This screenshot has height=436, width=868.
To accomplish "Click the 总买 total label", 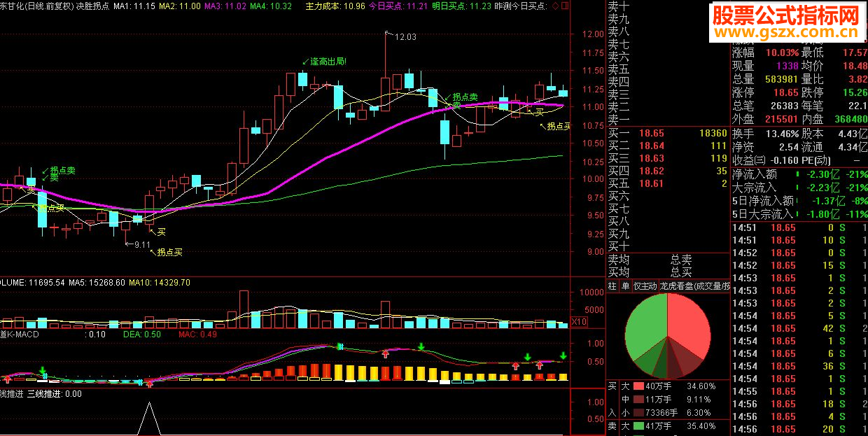I will coord(680,272).
